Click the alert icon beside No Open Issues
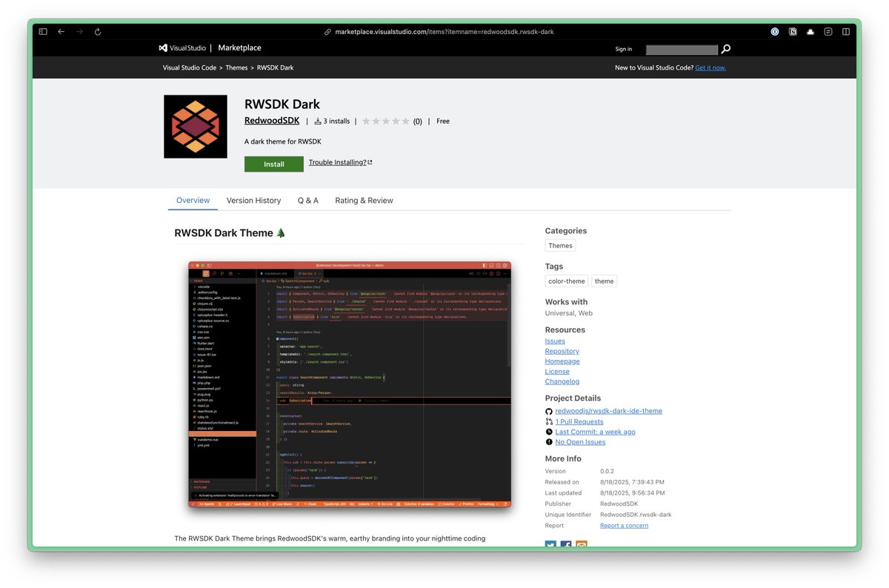 pos(549,442)
